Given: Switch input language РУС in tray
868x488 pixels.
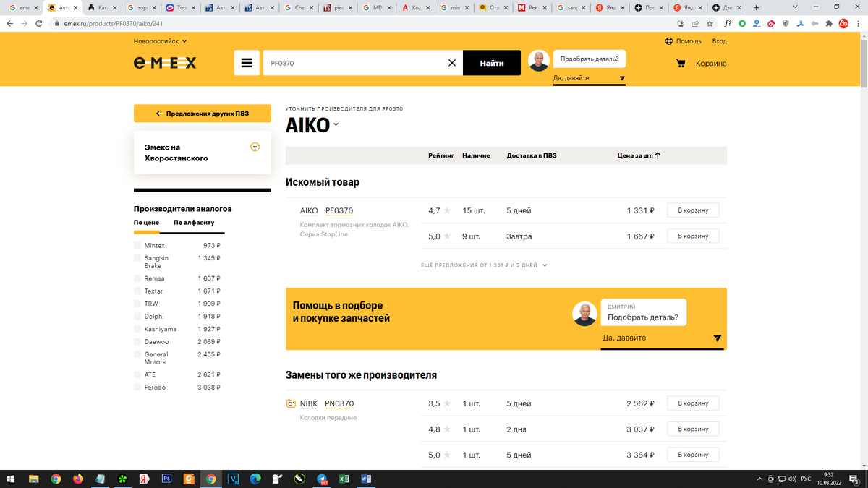Looking at the screenshot, I should [804, 479].
